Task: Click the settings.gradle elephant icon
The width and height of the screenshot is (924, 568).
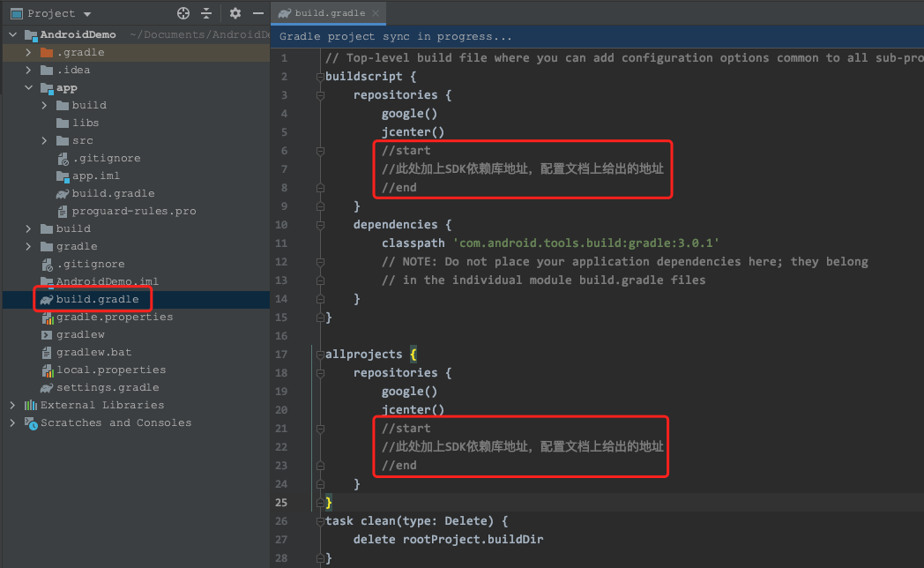Action: pyautogui.click(x=47, y=388)
